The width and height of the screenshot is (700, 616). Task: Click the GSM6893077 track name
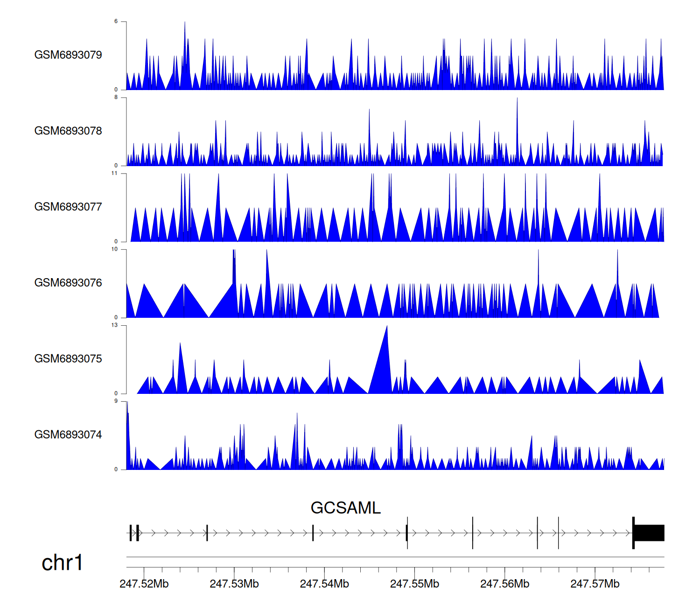pyautogui.click(x=68, y=207)
